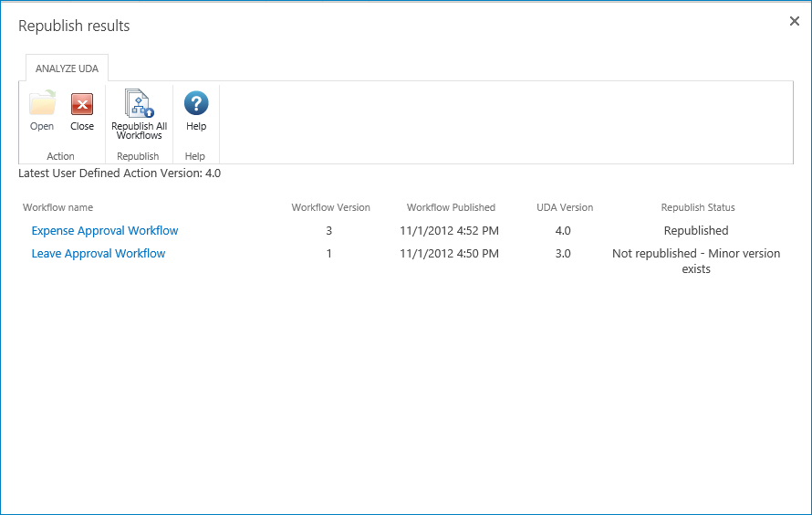Select the Republished status of the Expense workflow
The height and width of the screenshot is (515, 812).
coord(696,231)
